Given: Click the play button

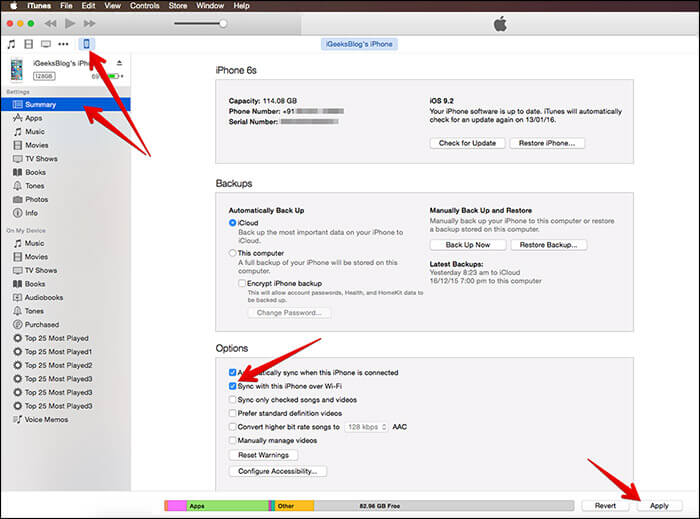Looking at the screenshot, I should [x=70, y=23].
